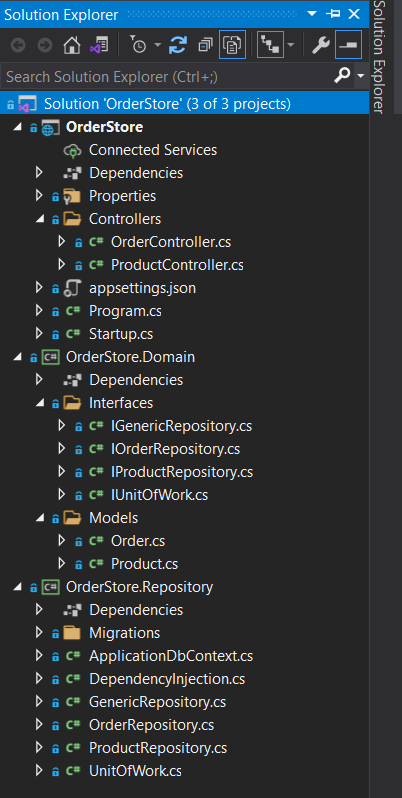Click the Home icon in toolbar
The height and width of the screenshot is (798, 402).
[72, 46]
